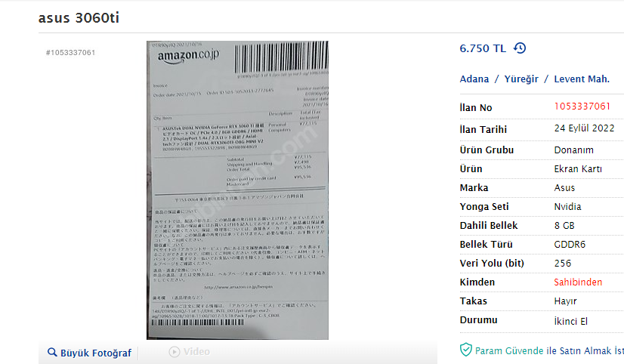Click the Asus brand value
Image resolution: width=624 pixels, height=364 pixels.
[x=564, y=188]
